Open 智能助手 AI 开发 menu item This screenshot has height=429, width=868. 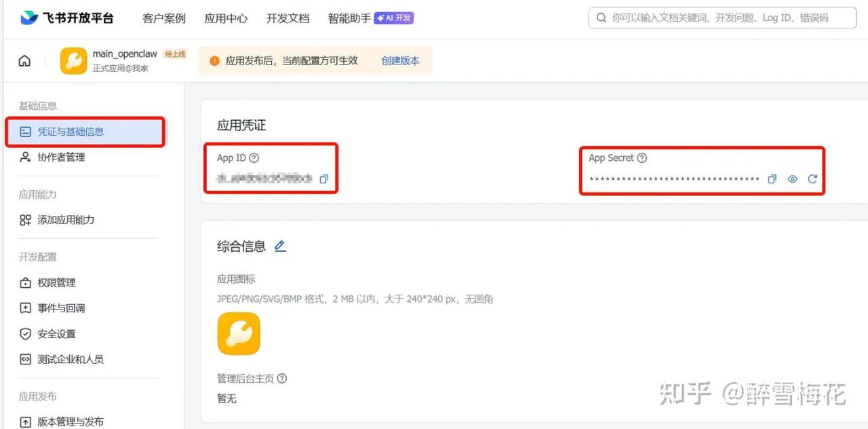click(370, 18)
